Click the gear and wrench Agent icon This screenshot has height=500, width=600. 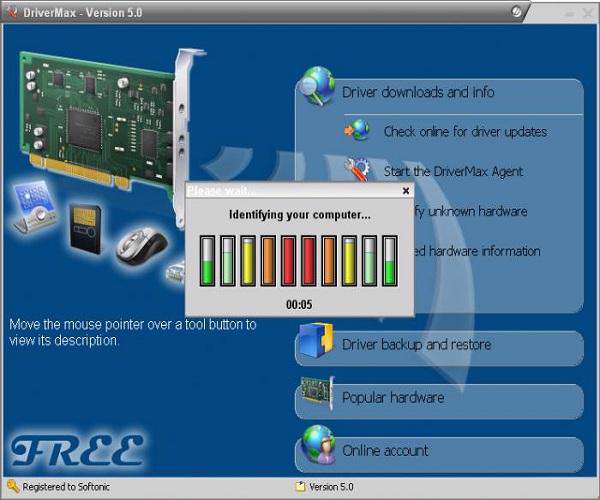[x=357, y=169]
